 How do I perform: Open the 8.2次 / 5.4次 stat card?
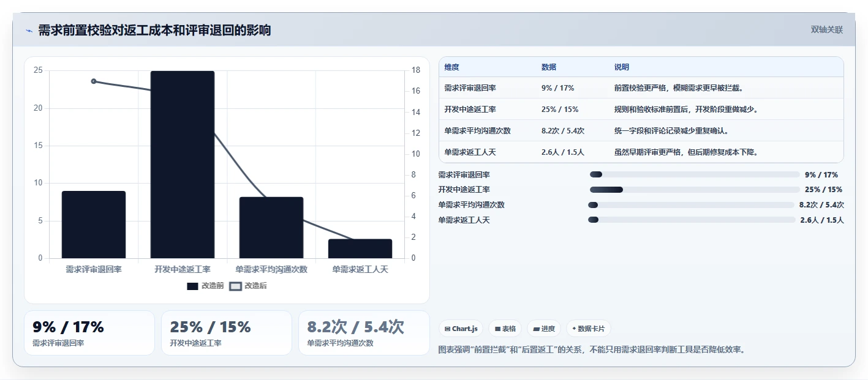[x=364, y=333]
